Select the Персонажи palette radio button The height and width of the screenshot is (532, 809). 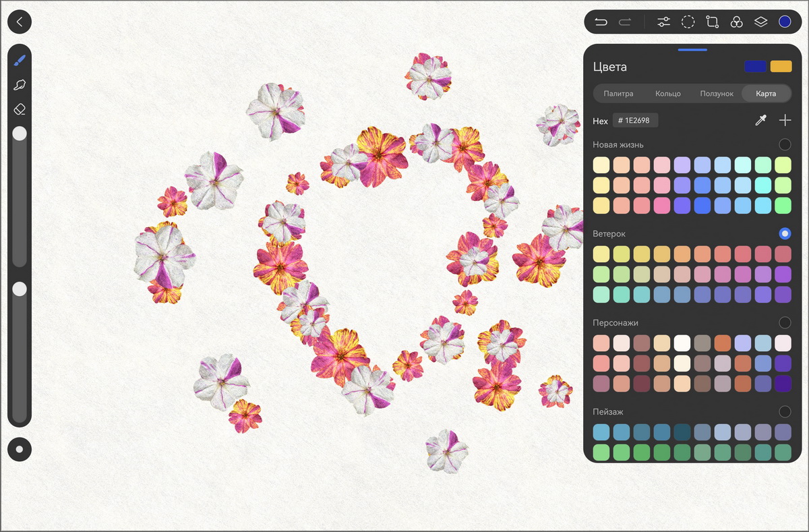[x=785, y=322]
